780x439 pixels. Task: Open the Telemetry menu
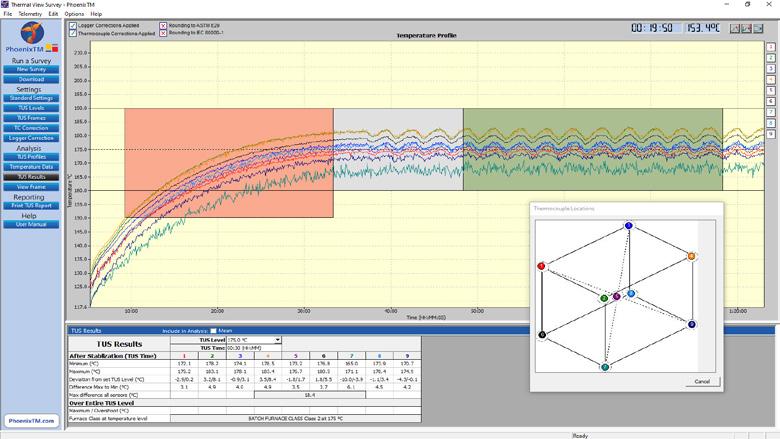tap(30, 14)
